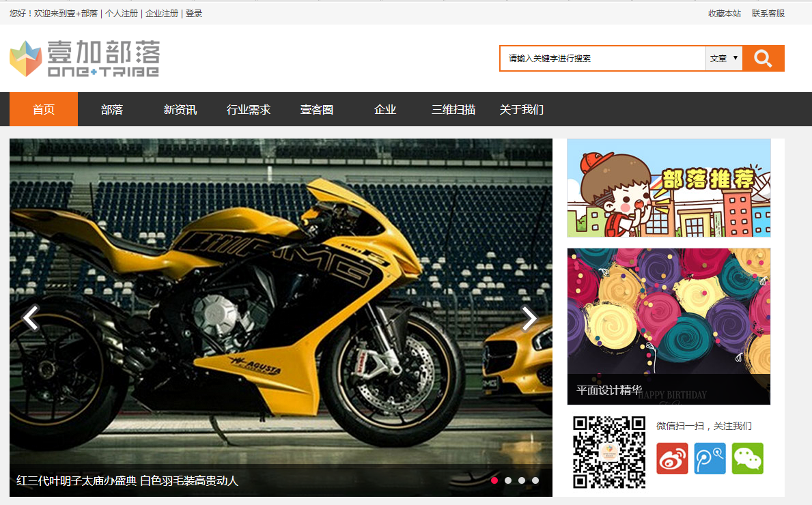This screenshot has height=505, width=812.
Task: Open the Sina Weibo sharing icon
Action: 672,458
